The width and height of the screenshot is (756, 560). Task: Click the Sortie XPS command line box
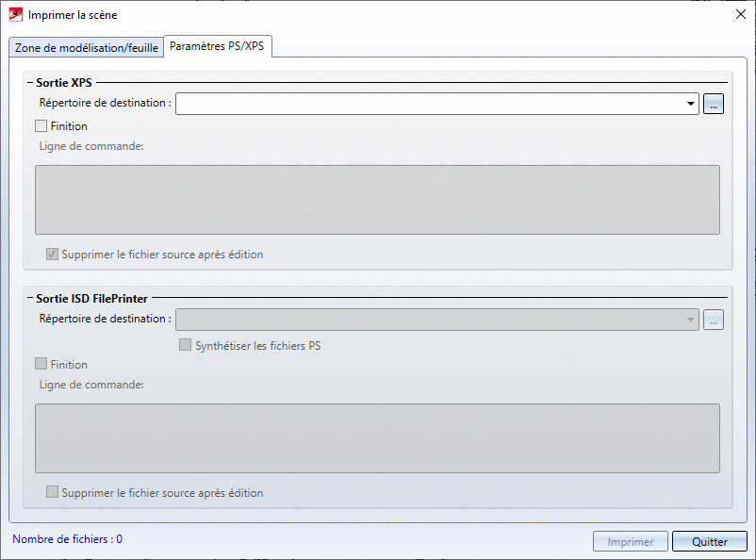coord(377,200)
